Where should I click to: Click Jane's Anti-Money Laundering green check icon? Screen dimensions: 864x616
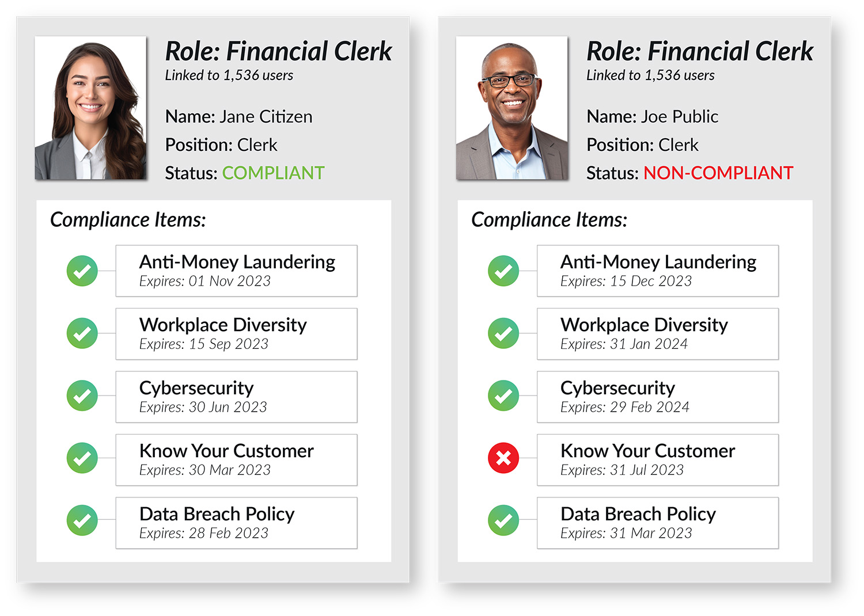(82, 271)
